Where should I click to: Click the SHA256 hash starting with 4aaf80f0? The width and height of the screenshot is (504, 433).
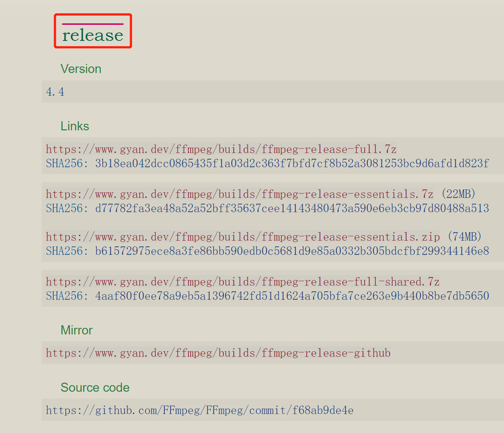tap(292, 296)
